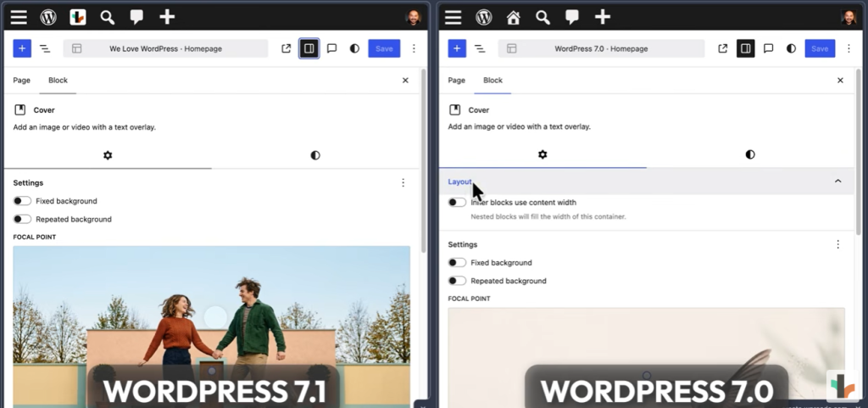Select styles half-circle tab in left sidebar
The image size is (868, 408).
pyautogui.click(x=315, y=155)
